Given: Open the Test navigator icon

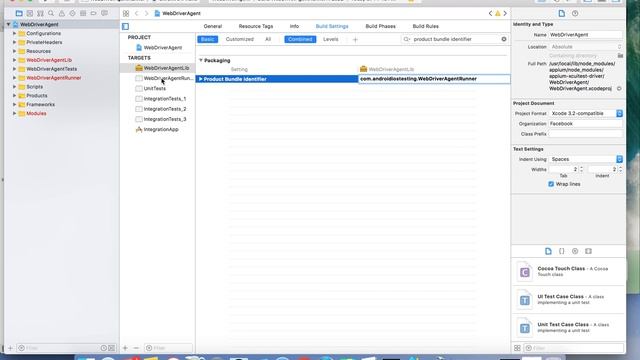Looking at the screenshot, I should [x=72, y=13].
